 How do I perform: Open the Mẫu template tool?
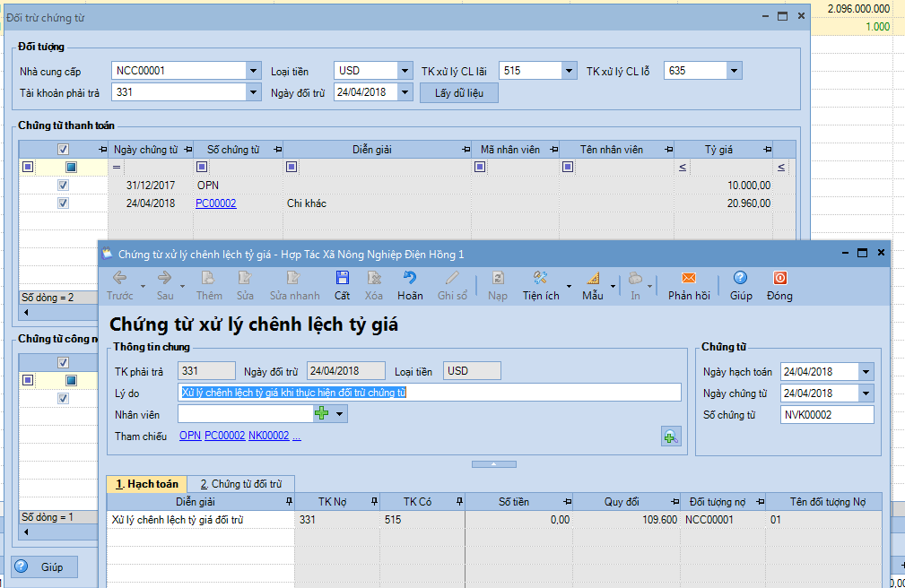click(593, 285)
